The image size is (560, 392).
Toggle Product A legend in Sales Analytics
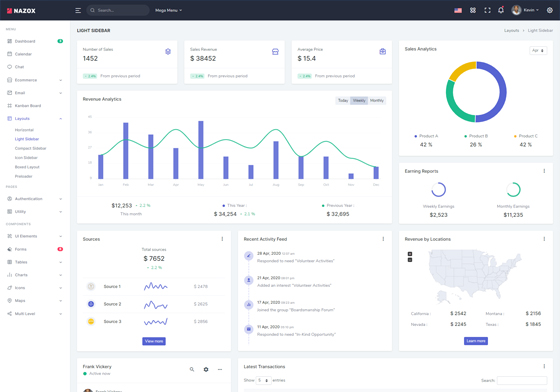(x=426, y=136)
